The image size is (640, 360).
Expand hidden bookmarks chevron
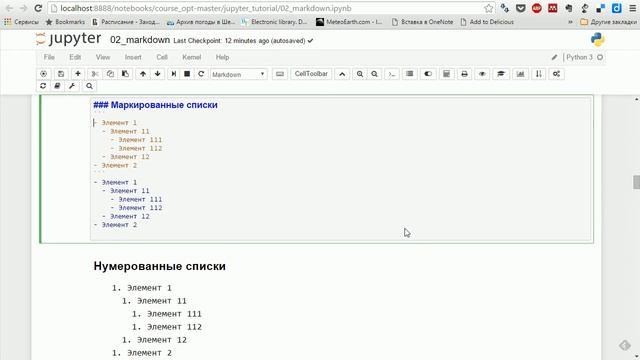pos(570,22)
